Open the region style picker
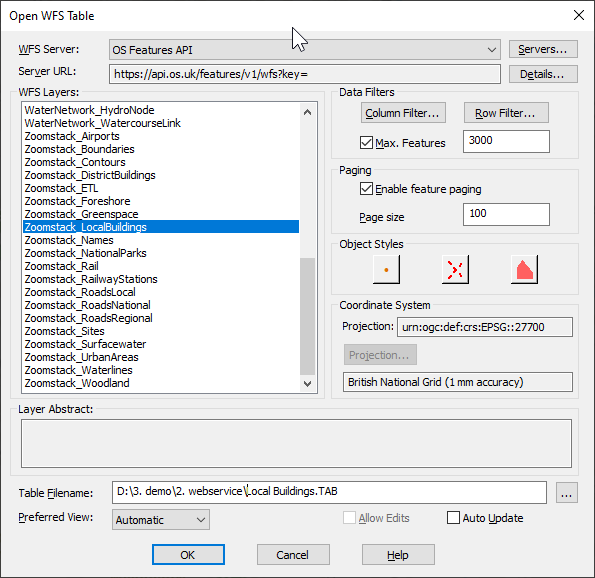Image resolution: width=595 pixels, height=578 pixels. point(524,269)
